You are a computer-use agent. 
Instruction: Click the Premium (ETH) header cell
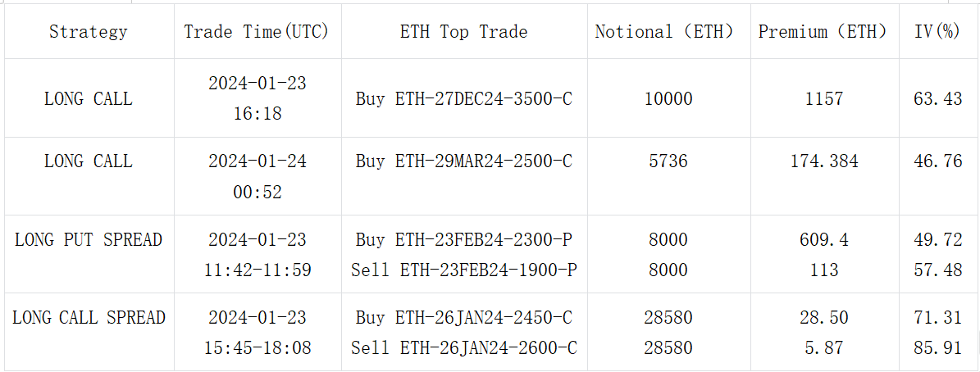823,32
